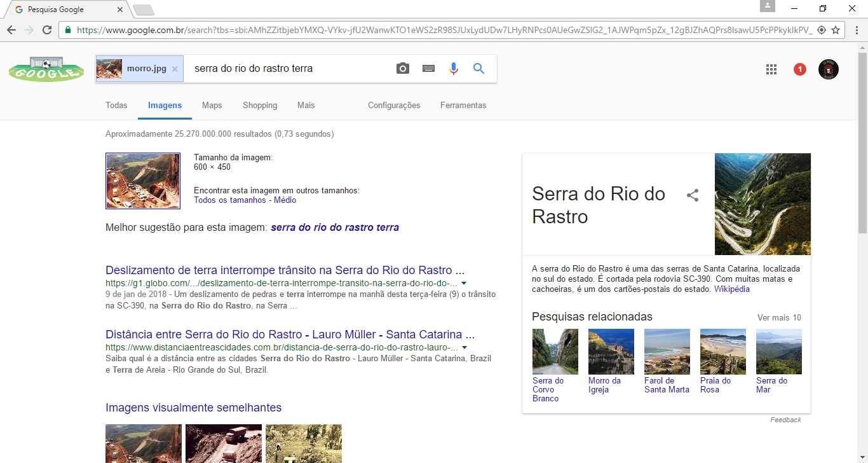This screenshot has width=868, height=463.
Task: Open Farol de Santa Marta related search
Action: click(667, 361)
